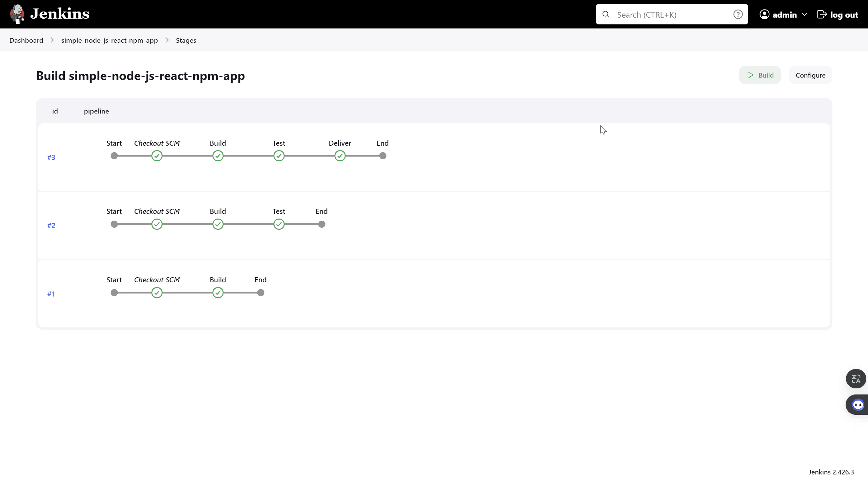Click the search help question mark icon
The width and height of the screenshot is (868, 488).
(x=738, y=14)
